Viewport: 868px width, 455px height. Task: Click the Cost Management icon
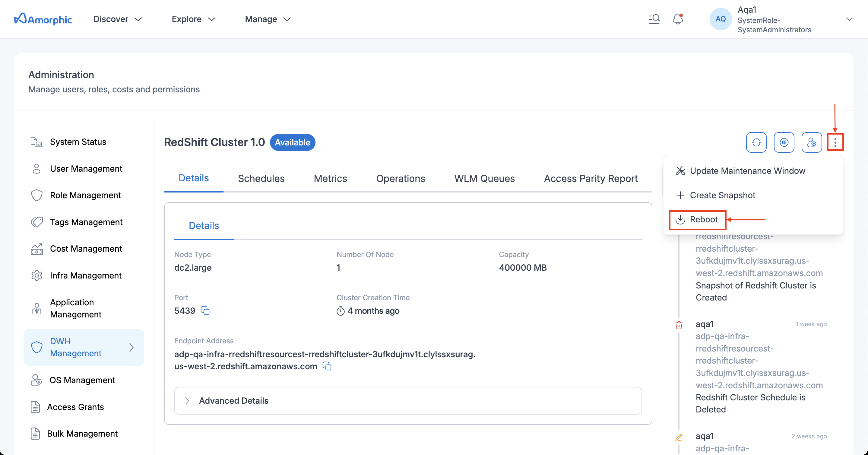[36, 249]
